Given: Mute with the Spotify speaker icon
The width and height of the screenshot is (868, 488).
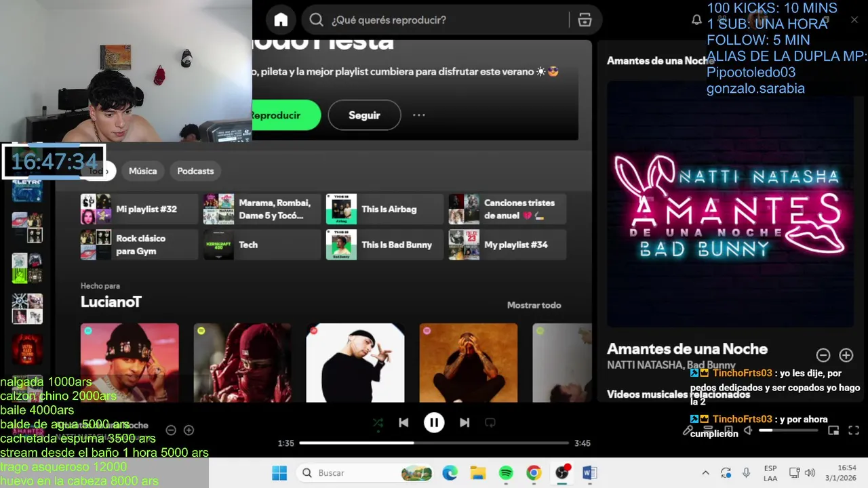Looking at the screenshot, I should point(748,430).
